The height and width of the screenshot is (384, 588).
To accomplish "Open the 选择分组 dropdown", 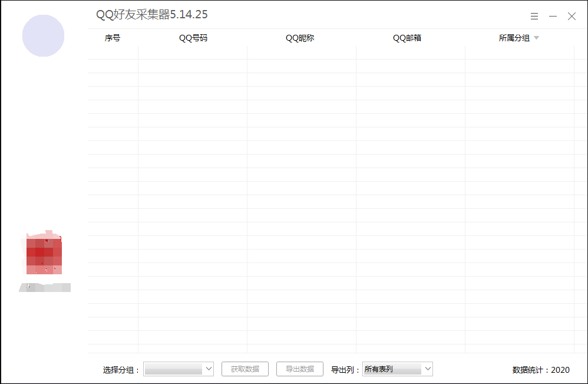I will [179, 369].
